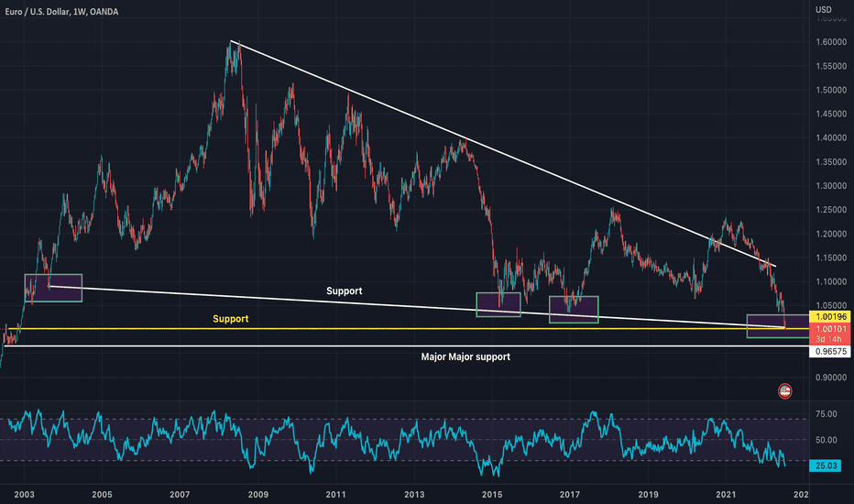Select the green rectangle zone near 2003
854x504 pixels.
point(53,289)
